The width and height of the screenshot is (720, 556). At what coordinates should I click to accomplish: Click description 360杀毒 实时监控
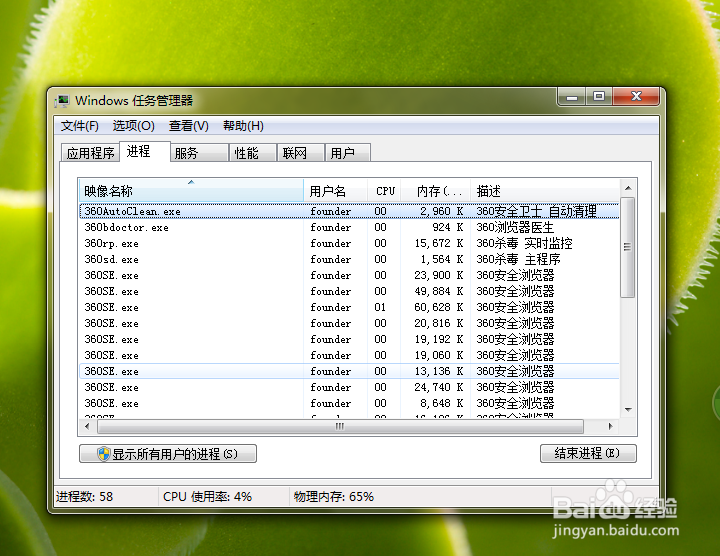point(524,243)
